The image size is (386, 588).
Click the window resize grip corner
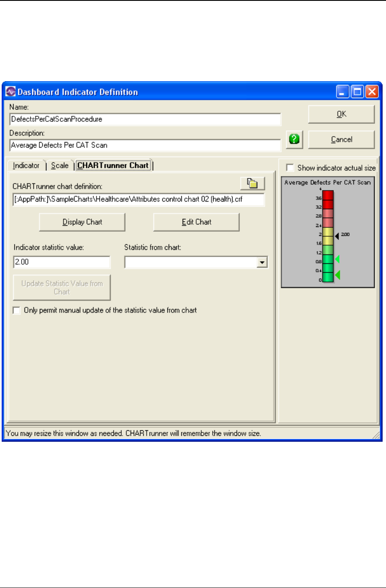pyautogui.click(x=376, y=435)
